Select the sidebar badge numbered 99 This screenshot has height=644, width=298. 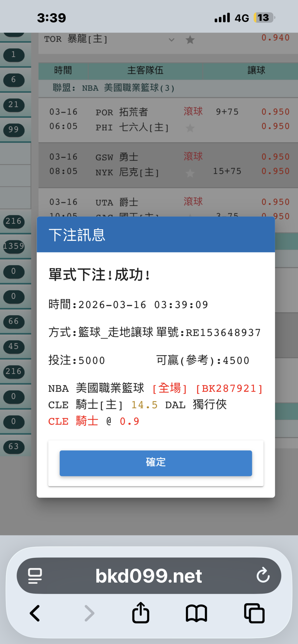click(x=14, y=130)
